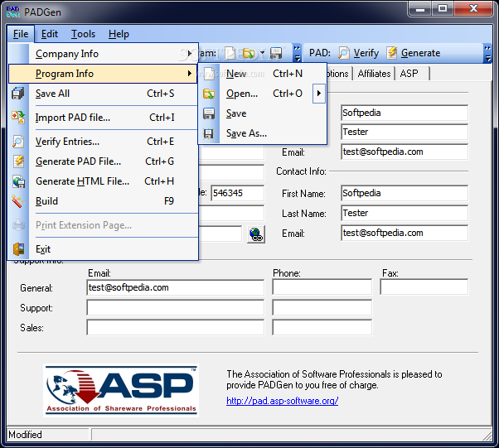Click the Generate lightning icon in the PAD toolbar
499x448 pixels.
[392, 53]
